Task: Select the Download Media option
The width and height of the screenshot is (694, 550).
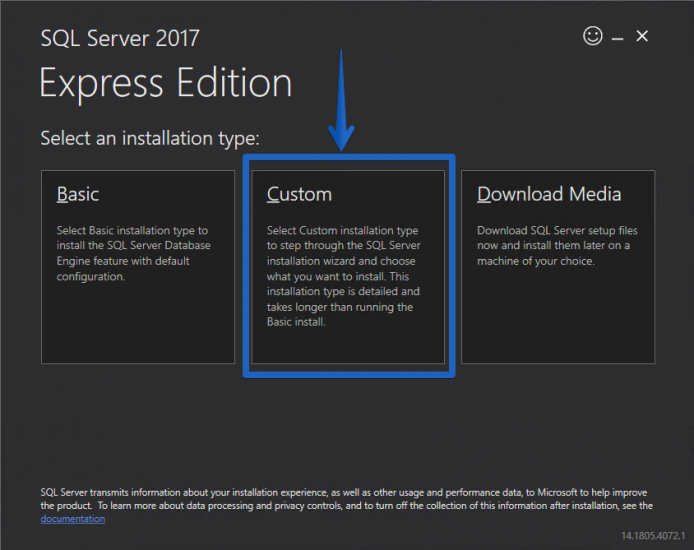Action: pyautogui.click(x=558, y=267)
